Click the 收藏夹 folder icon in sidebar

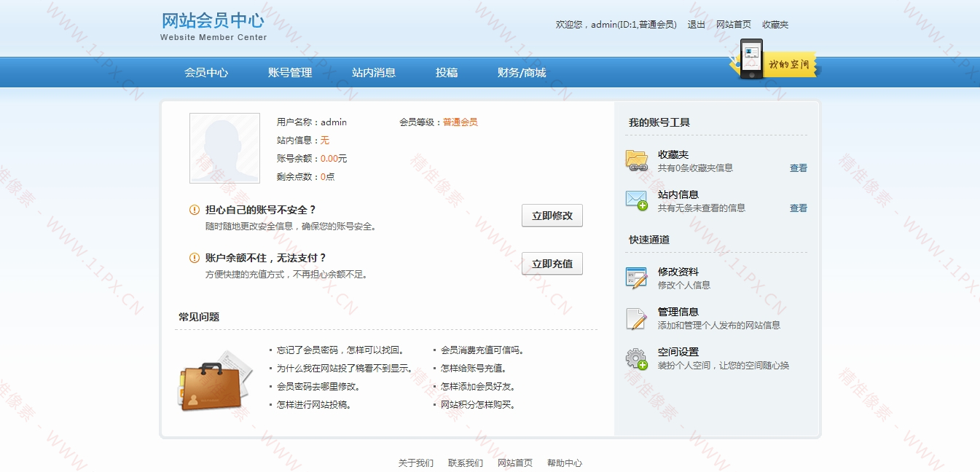coord(637,160)
